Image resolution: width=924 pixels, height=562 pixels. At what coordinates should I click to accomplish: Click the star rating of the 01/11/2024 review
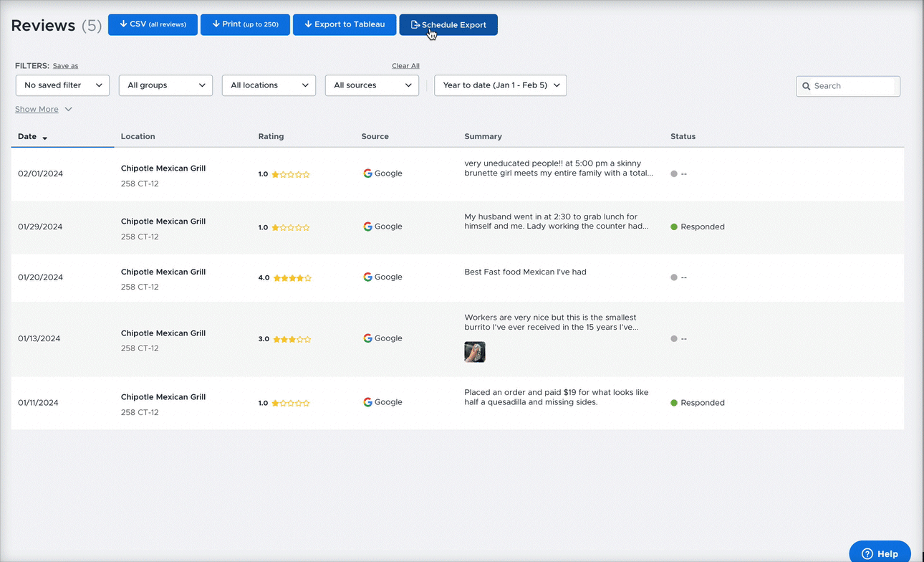click(291, 403)
